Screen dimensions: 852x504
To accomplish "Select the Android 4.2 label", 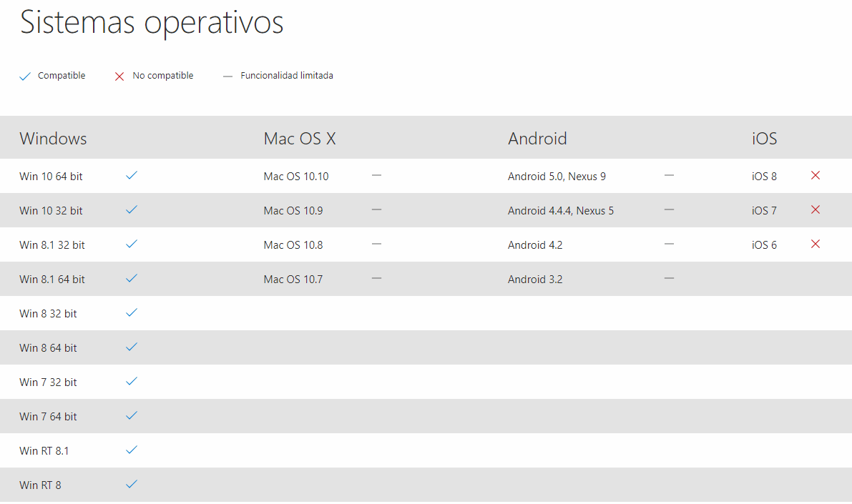I will pyautogui.click(x=535, y=245).
